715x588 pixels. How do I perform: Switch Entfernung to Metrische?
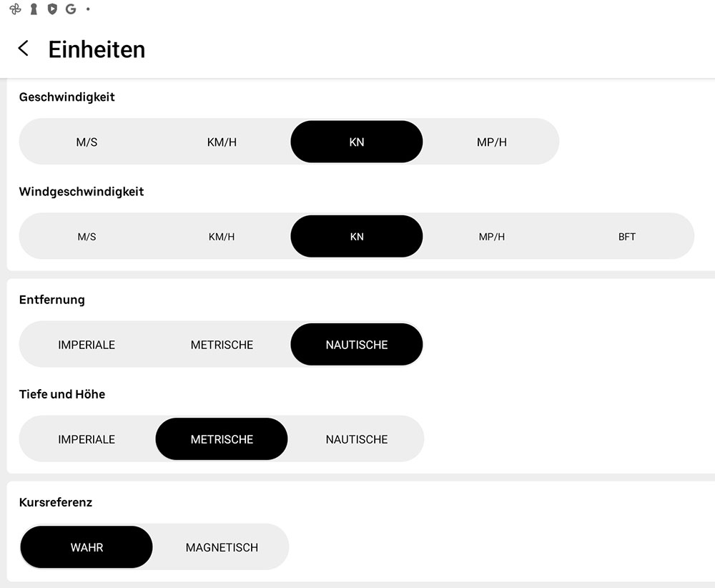[x=222, y=345]
